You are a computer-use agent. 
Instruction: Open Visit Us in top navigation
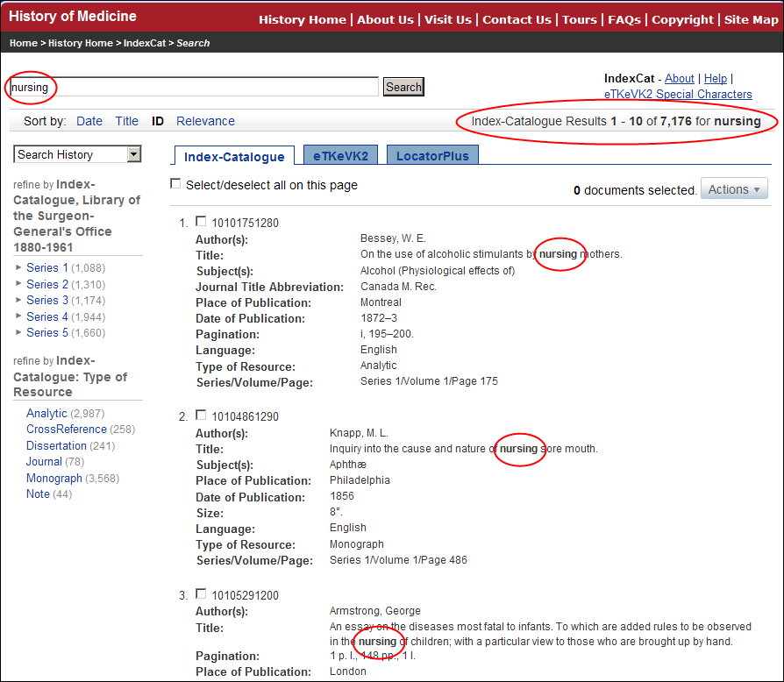(448, 19)
